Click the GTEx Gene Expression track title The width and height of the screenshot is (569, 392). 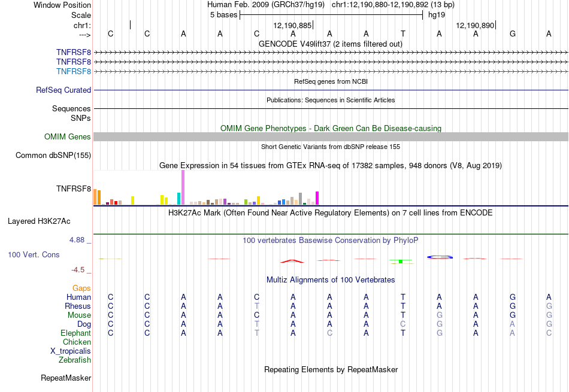point(331,165)
